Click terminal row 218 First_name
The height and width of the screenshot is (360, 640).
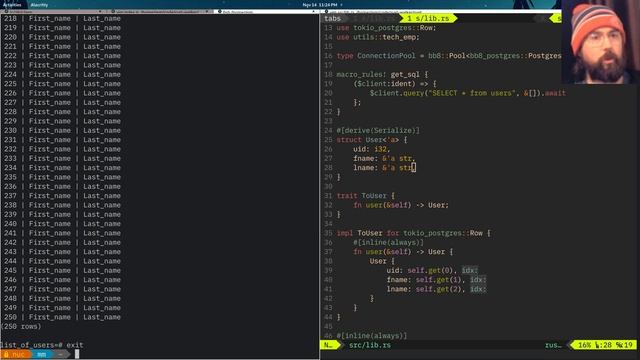click(x=50, y=19)
